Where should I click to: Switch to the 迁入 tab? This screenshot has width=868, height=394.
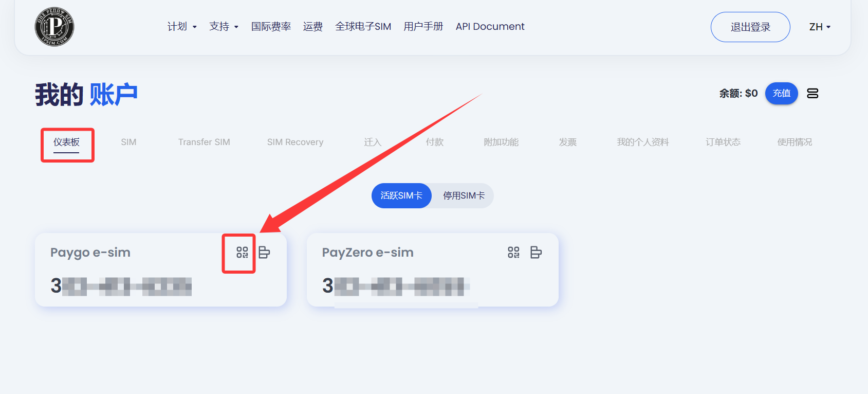click(x=373, y=142)
